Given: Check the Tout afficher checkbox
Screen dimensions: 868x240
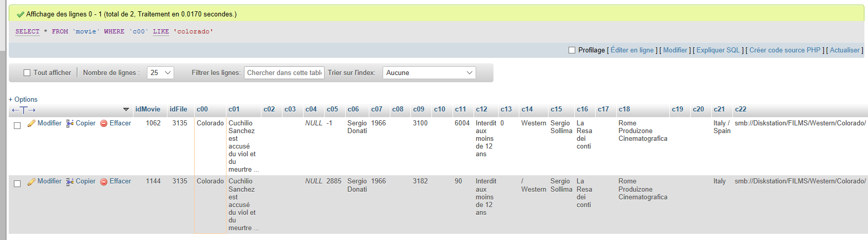Looking at the screenshot, I should click(x=27, y=73).
